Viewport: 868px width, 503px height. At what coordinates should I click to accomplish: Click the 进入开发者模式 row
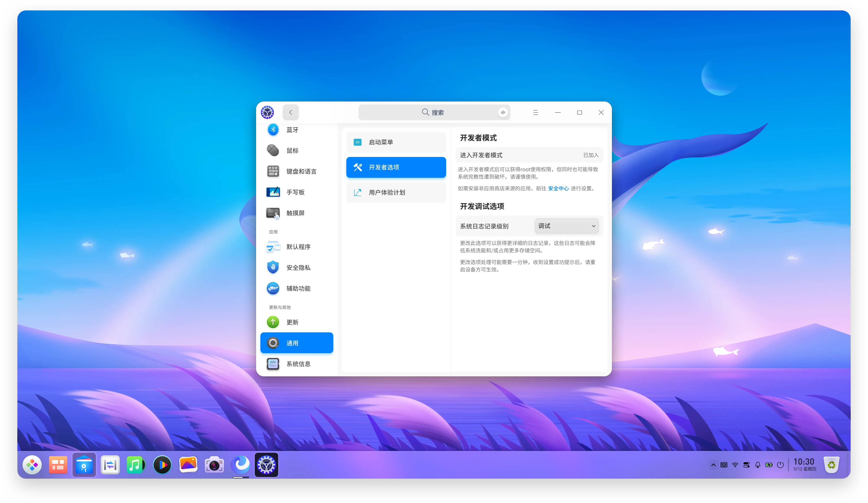[x=529, y=155]
